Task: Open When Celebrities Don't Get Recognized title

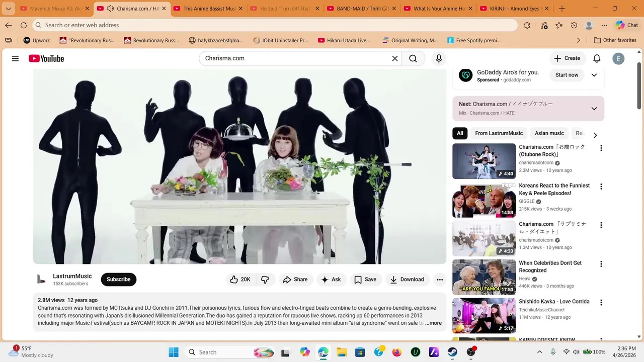Action: pos(550,266)
